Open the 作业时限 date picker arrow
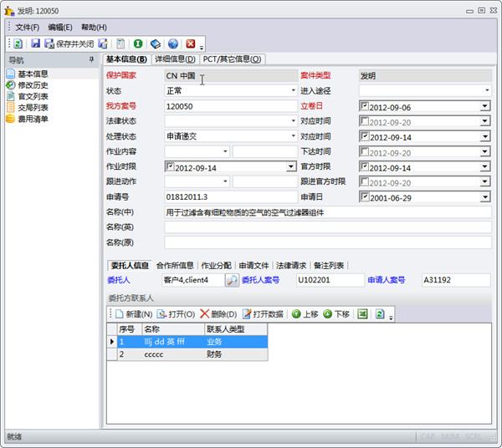 tap(290, 166)
